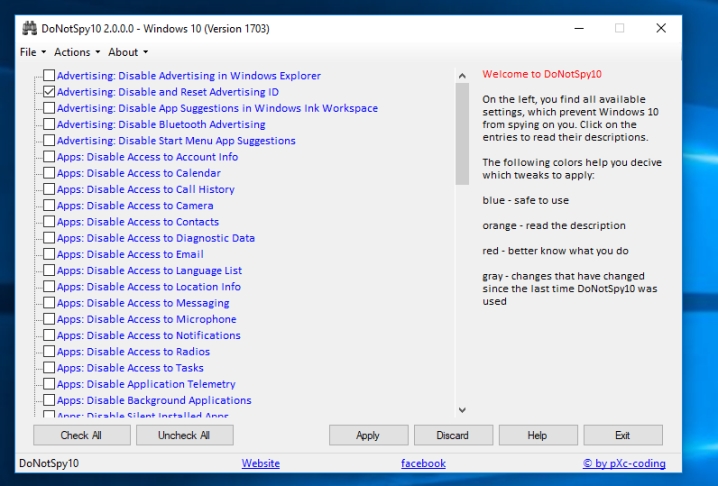Click the settings list scroll down arrow

tap(462, 409)
